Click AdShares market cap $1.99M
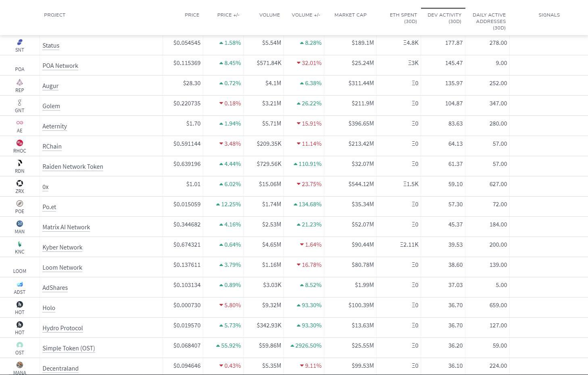588x375 pixels. pyautogui.click(x=364, y=285)
